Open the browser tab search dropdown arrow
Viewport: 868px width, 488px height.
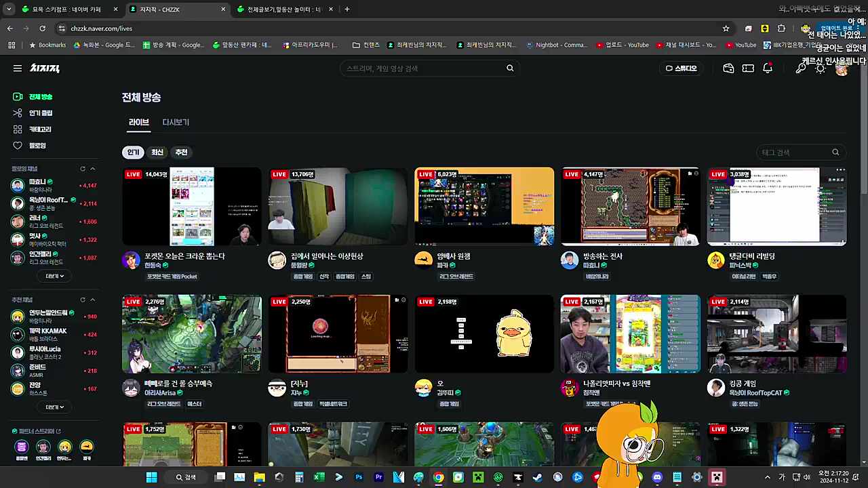pos(9,9)
